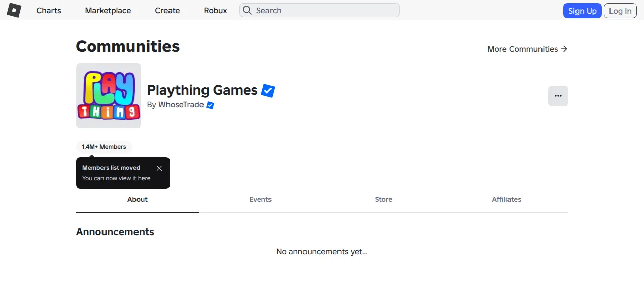Focus the Search input field
644x294 pixels.
pyautogui.click(x=319, y=10)
